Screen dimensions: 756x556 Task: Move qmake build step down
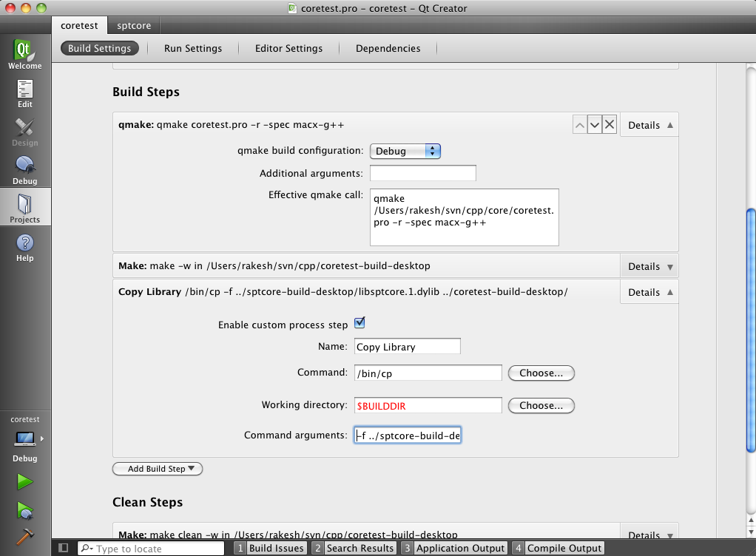coord(595,125)
